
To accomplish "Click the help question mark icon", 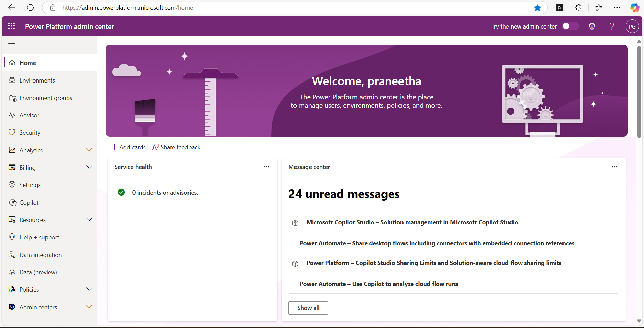I will tap(612, 26).
